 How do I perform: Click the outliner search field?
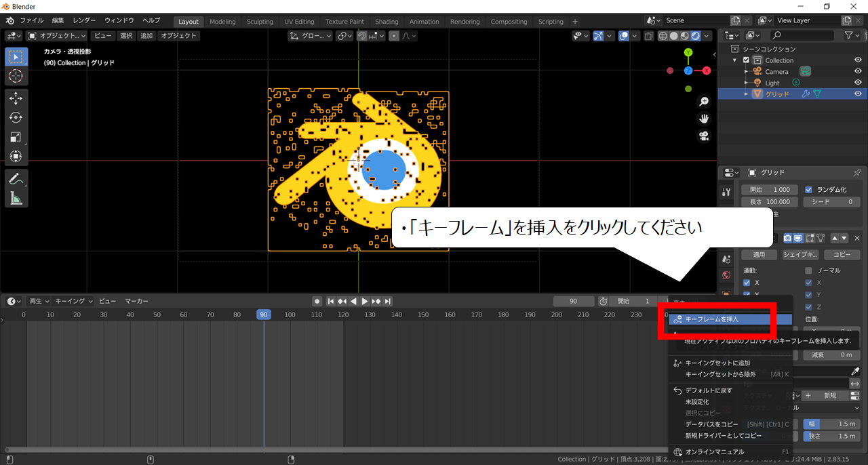(802, 35)
